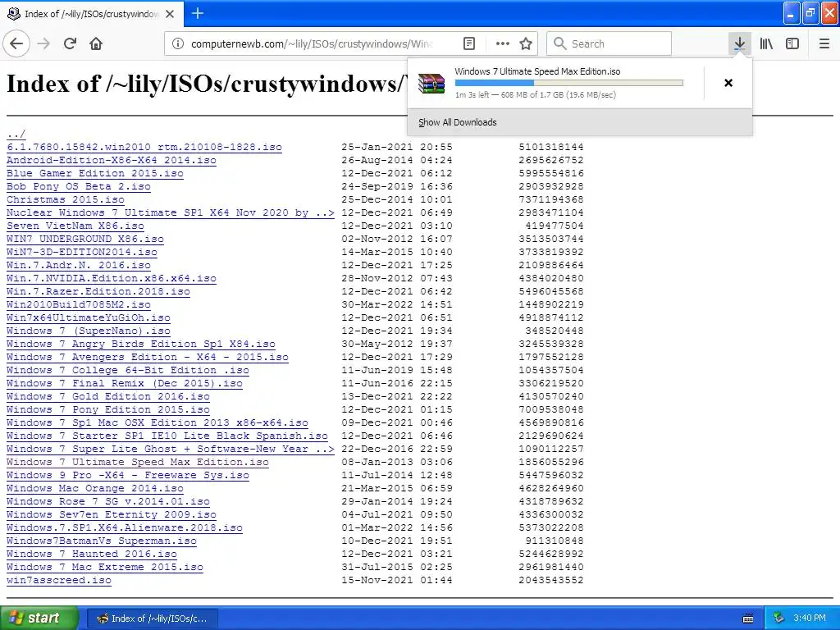Screen dimensions: 840x630
Task: Open Windows 7 Avengers Edition iso
Action: (x=148, y=357)
